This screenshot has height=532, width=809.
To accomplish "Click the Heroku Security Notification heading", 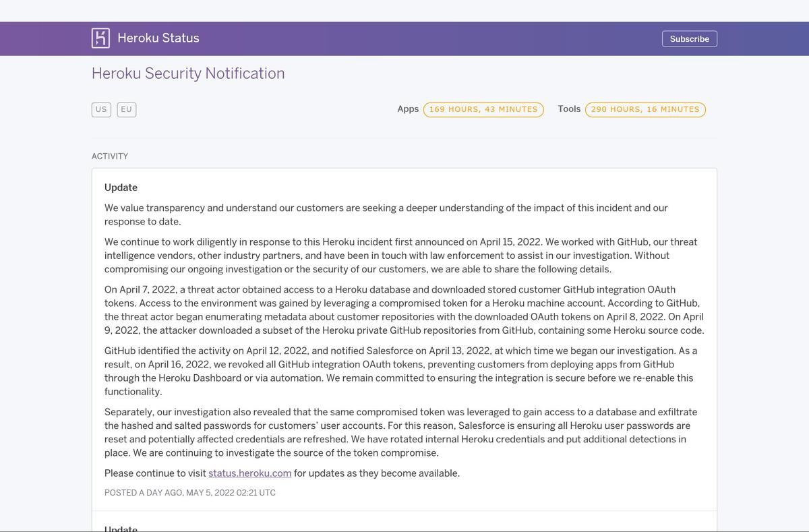I will [x=188, y=73].
